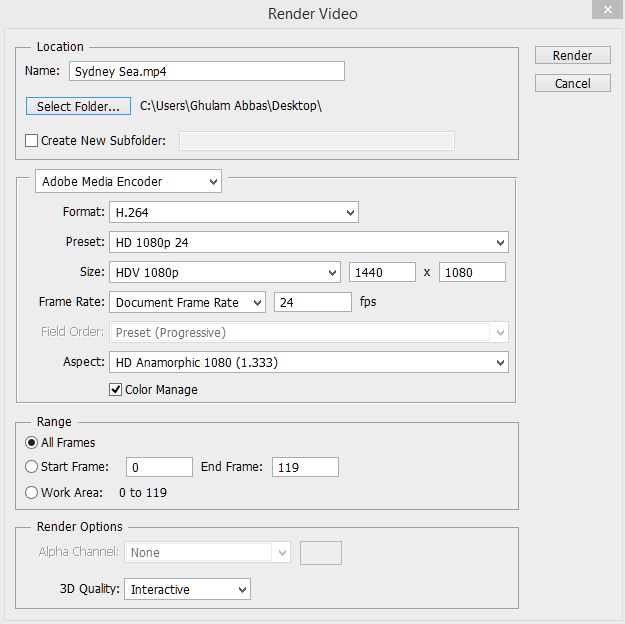Select the Work Area radio button
The image size is (625, 624).
coord(32,492)
